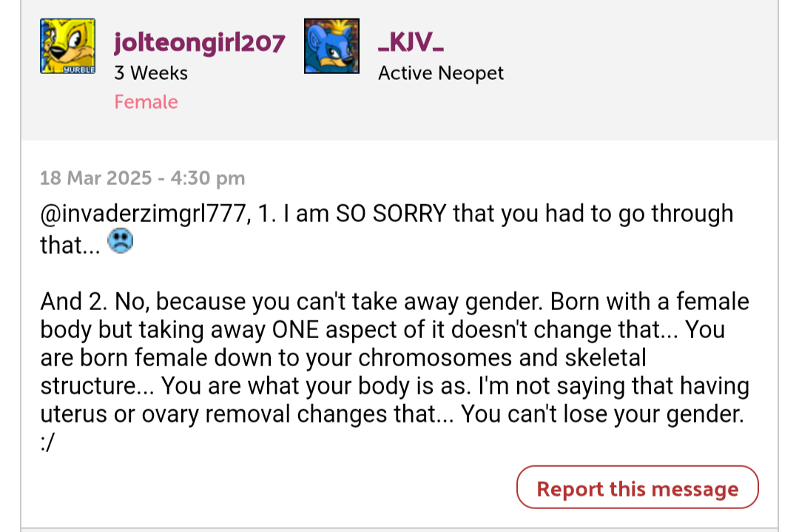Click the blue _KJV_ Neopet avatar
The height and width of the screenshot is (532, 799).
(331, 47)
